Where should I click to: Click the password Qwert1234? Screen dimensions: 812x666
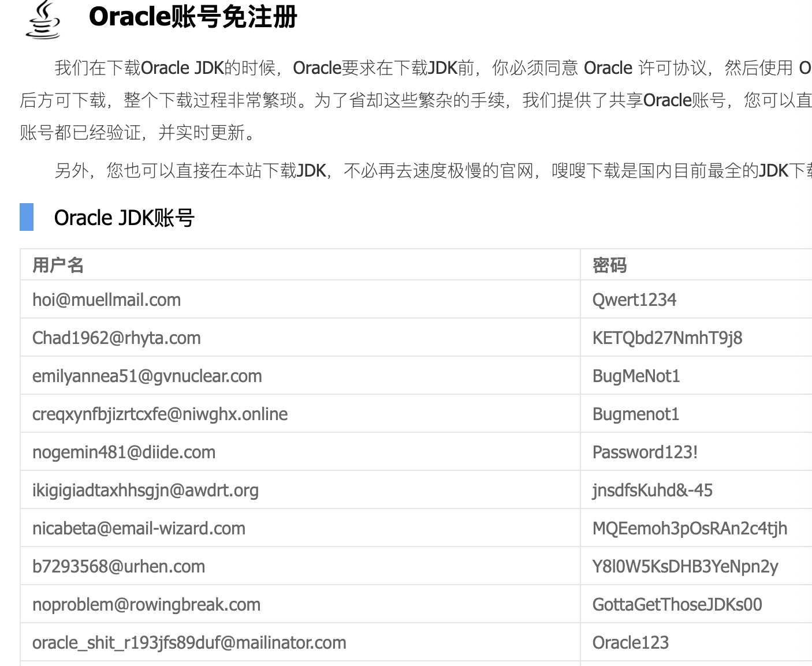coord(633,300)
